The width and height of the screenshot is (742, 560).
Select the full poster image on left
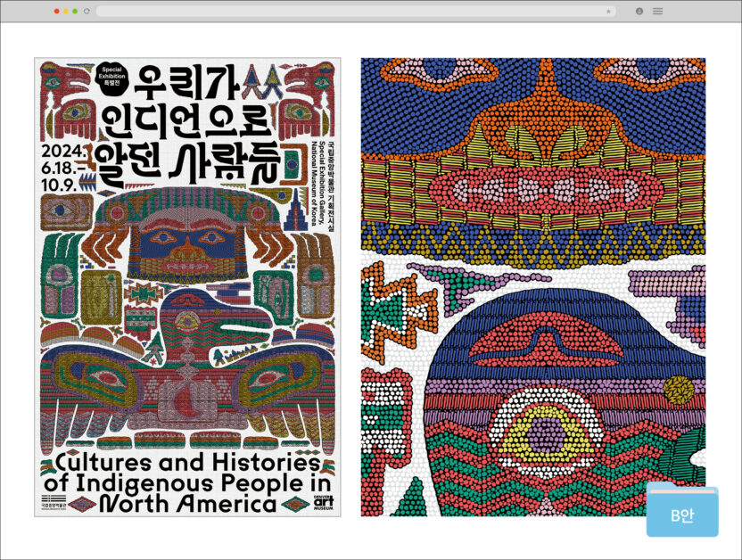tap(187, 287)
